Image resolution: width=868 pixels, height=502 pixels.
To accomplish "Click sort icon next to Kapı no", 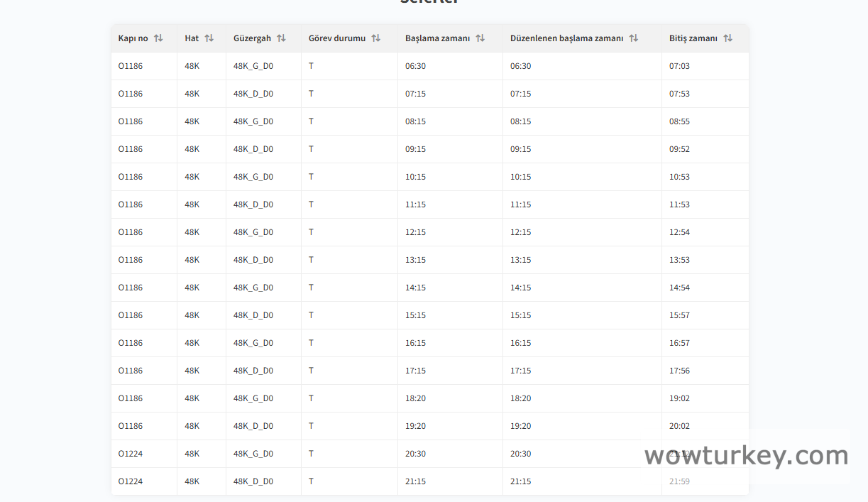I will coord(158,38).
